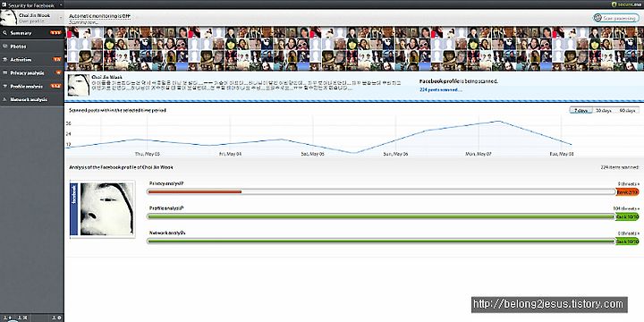Click the orange badge next to Activities
This screenshot has height=322, width=644.
tap(57, 60)
